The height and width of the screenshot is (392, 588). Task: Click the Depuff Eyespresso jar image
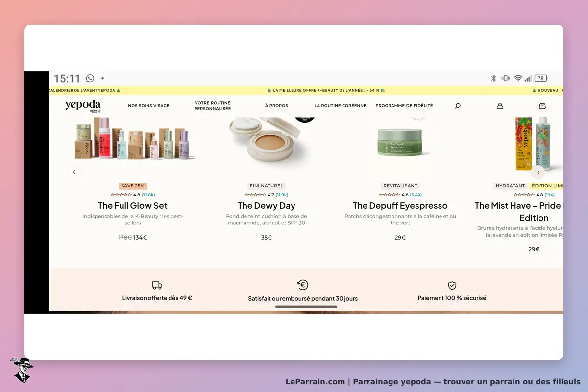(400, 143)
